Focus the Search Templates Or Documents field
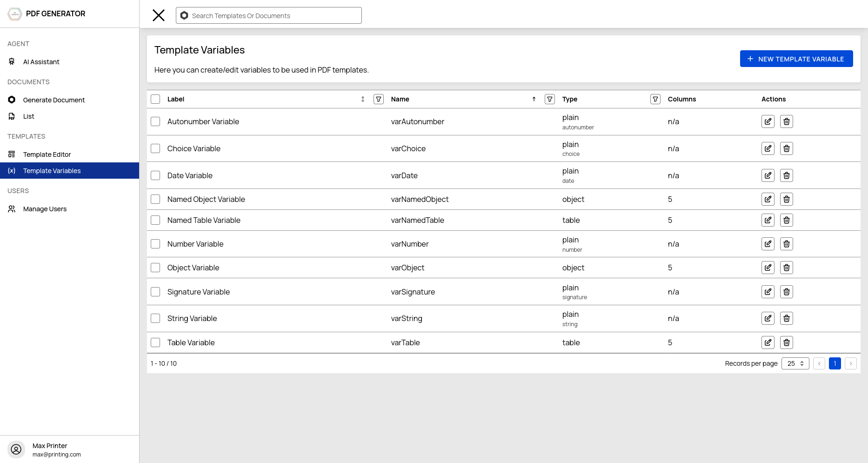Screen dimensions: 868x463 point(269,15)
